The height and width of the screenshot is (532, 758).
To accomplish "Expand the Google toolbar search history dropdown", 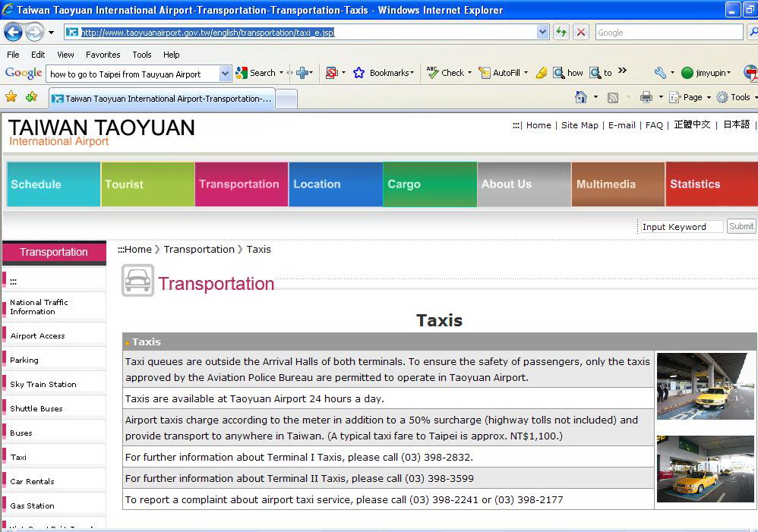I will tap(225, 74).
